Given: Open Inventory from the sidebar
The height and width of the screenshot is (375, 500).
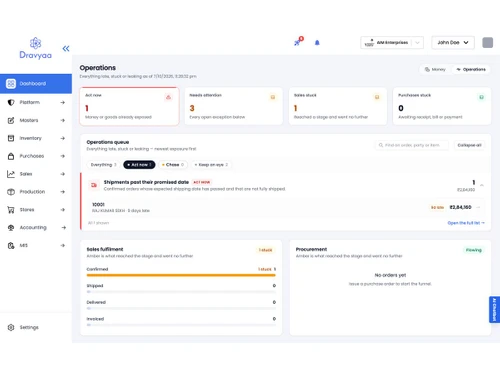Looking at the screenshot, I should coord(36,138).
